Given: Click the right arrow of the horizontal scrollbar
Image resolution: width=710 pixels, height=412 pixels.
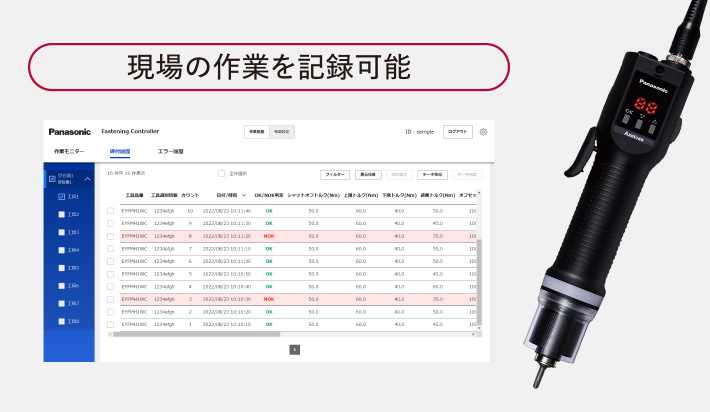Looking at the screenshot, I should coord(473,333).
